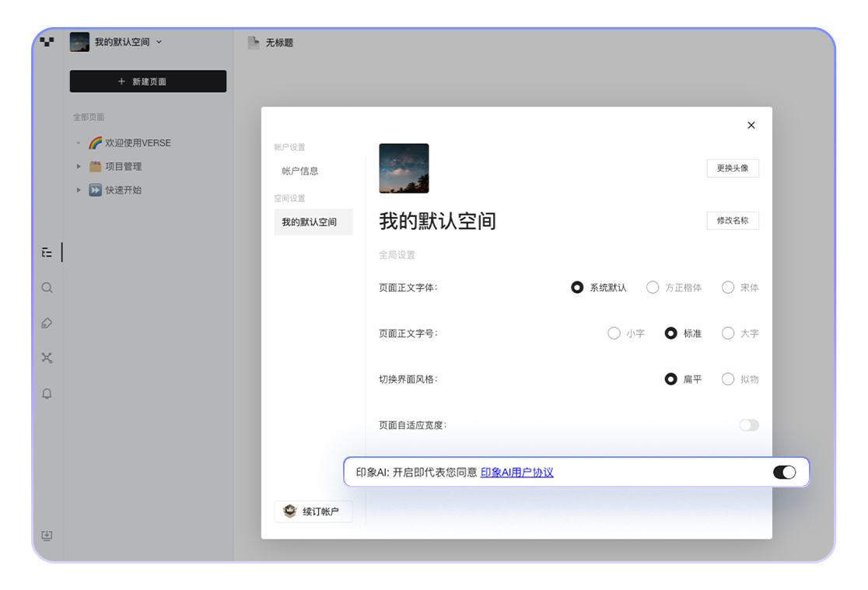Image resolution: width=868 pixels, height=590 pixels.
Task: Open the 帐户信息 settings tab
Action: click(300, 171)
